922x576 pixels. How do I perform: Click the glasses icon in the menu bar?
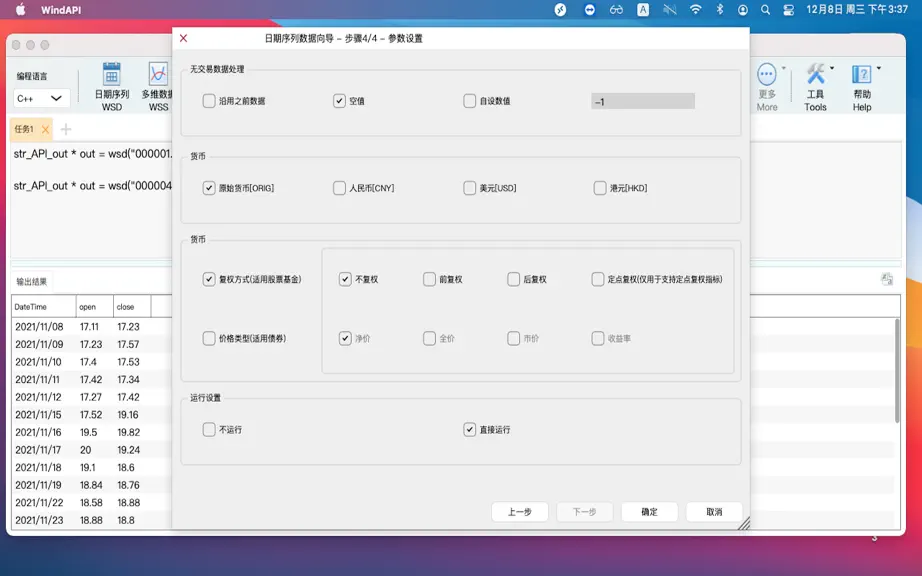pyautogui.click(x=616, y=9)
